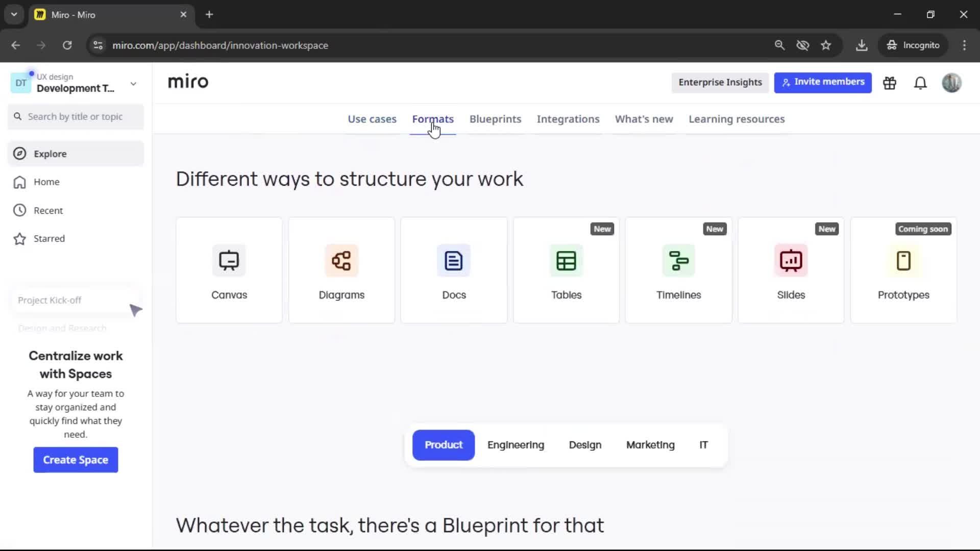Open the browser downloads icon

click(862, 45)
